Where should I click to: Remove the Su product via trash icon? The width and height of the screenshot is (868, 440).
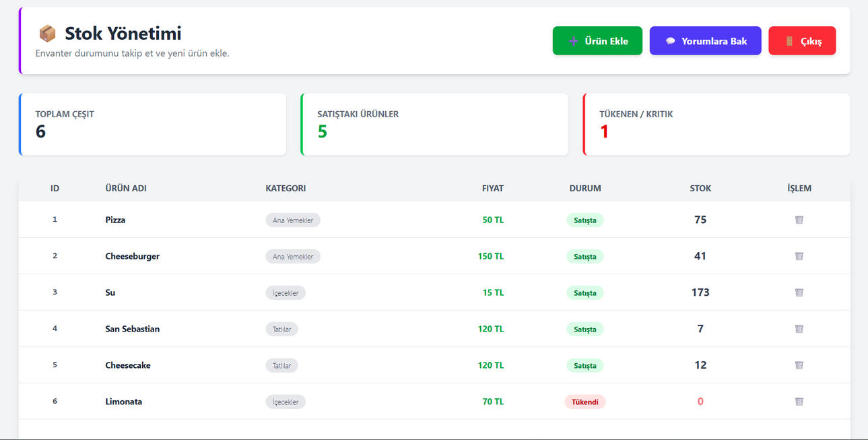799,292
